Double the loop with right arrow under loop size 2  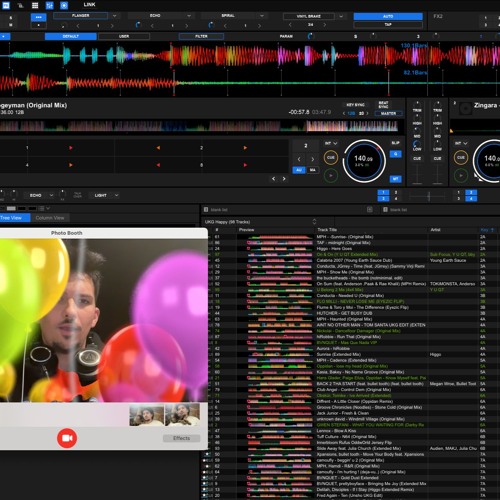pyautogui.click(x=312, y=159)
